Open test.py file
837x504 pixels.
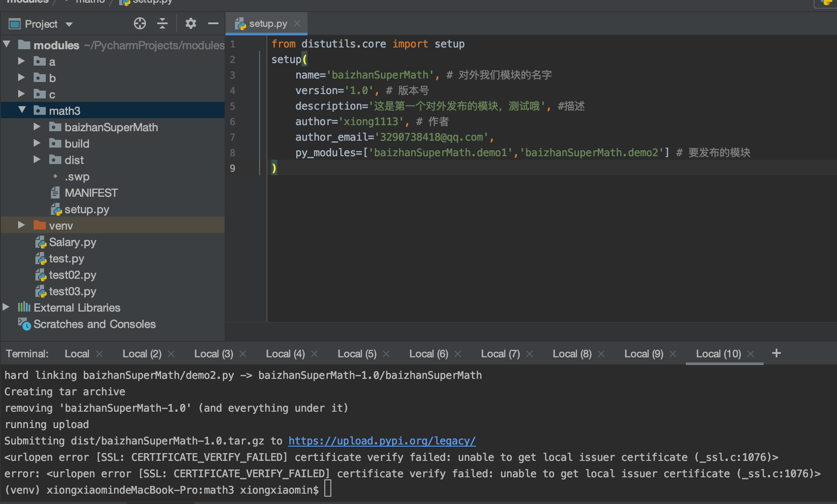coord(67,258)
